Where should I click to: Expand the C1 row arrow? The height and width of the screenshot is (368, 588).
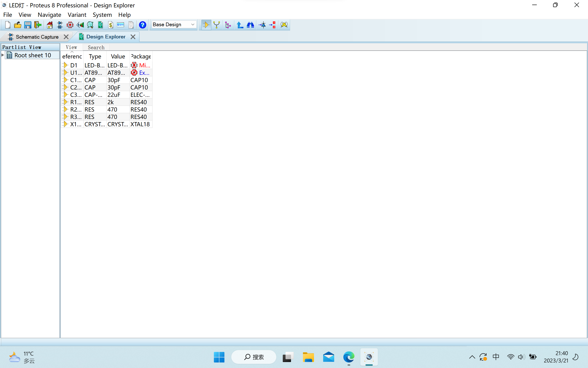point(65,80)
